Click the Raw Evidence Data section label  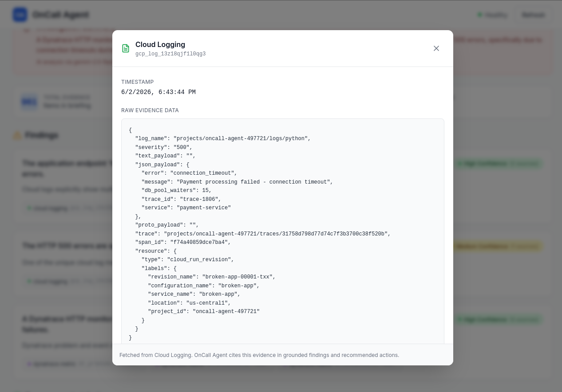[150, 110]
